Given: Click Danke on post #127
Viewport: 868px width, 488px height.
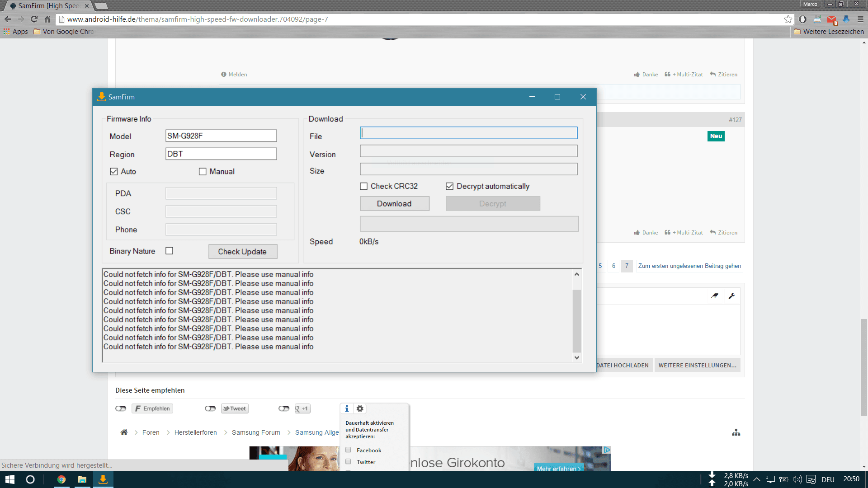Looking at the screenshot, I should (x=646, y=233).
